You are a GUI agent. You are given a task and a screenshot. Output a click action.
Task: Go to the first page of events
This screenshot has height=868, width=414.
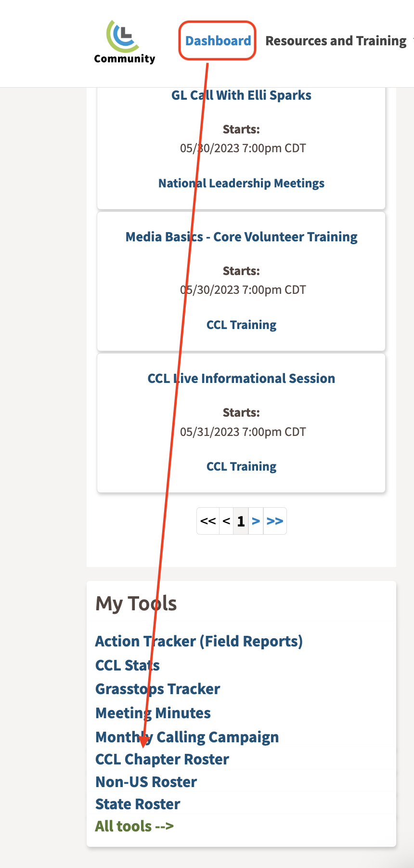[208, 521]
